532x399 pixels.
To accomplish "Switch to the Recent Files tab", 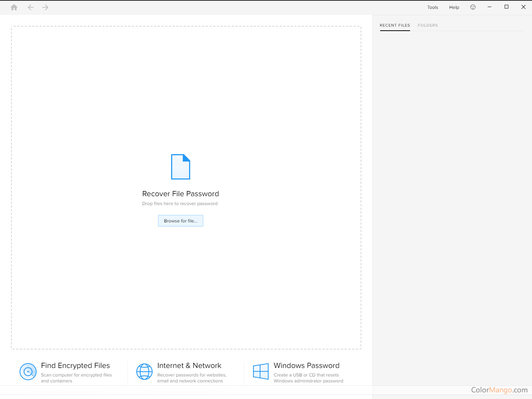I will 395,25.
